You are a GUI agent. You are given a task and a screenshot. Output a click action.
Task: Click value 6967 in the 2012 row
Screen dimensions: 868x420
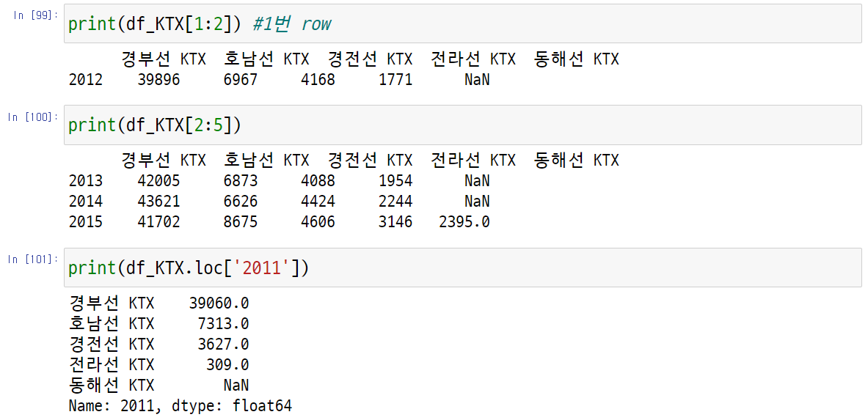240,80
